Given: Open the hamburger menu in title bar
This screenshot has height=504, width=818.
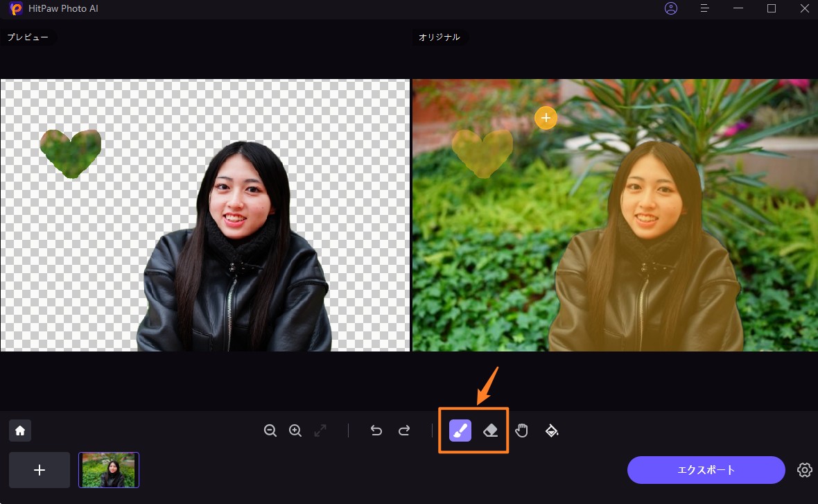Looking at the screenshot, I should coord(704,8).
